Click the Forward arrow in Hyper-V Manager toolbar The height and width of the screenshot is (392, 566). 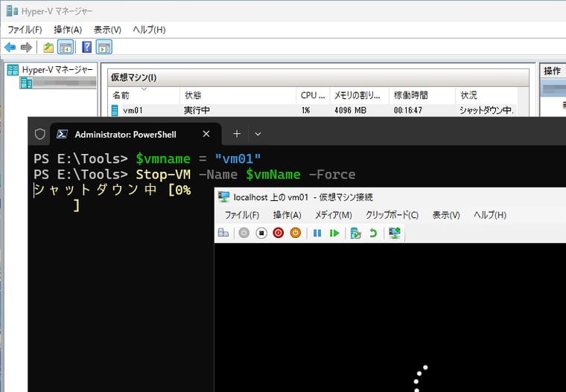(x=26, y=48)
